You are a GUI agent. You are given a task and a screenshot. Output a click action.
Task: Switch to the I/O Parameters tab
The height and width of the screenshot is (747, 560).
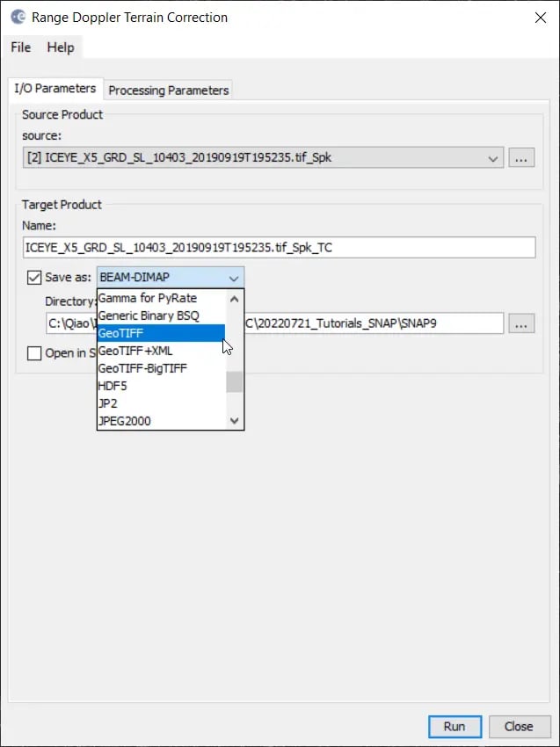point(55,89)
